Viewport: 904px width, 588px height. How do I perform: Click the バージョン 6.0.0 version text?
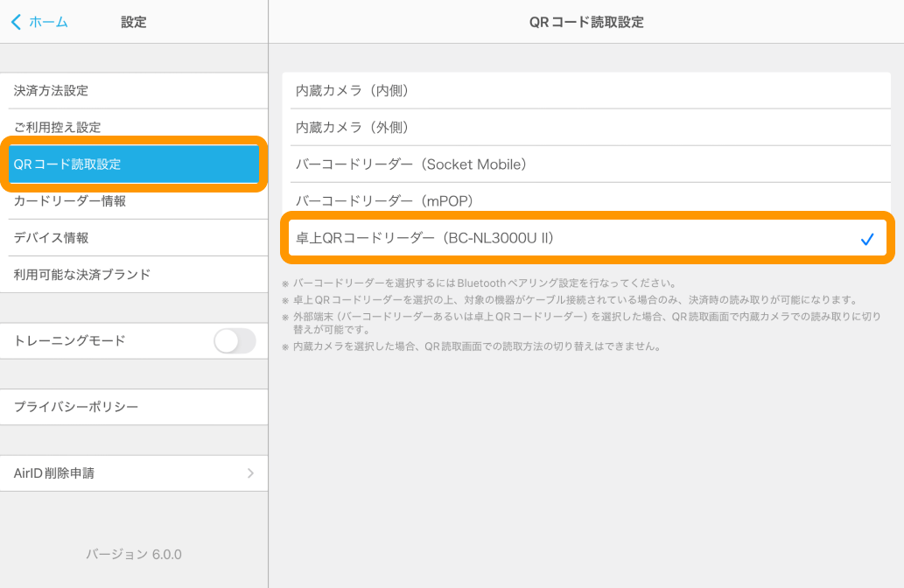134,555
